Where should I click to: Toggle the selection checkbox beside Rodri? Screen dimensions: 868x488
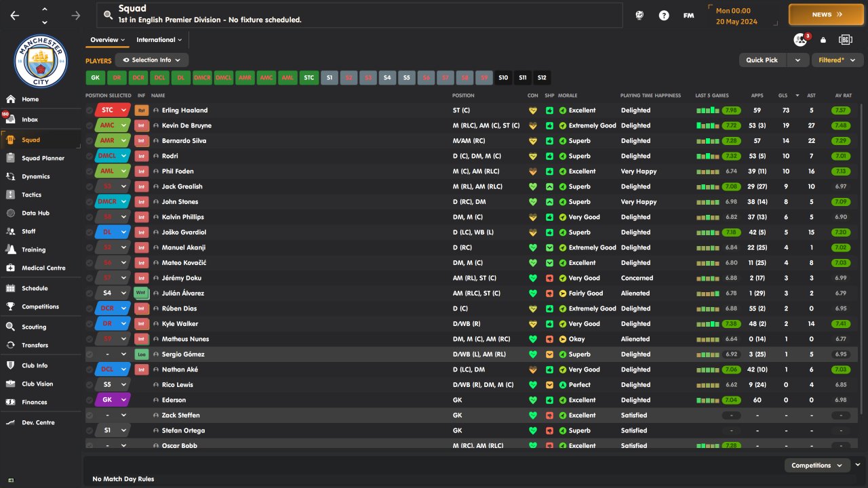click(x=90, y=156)
